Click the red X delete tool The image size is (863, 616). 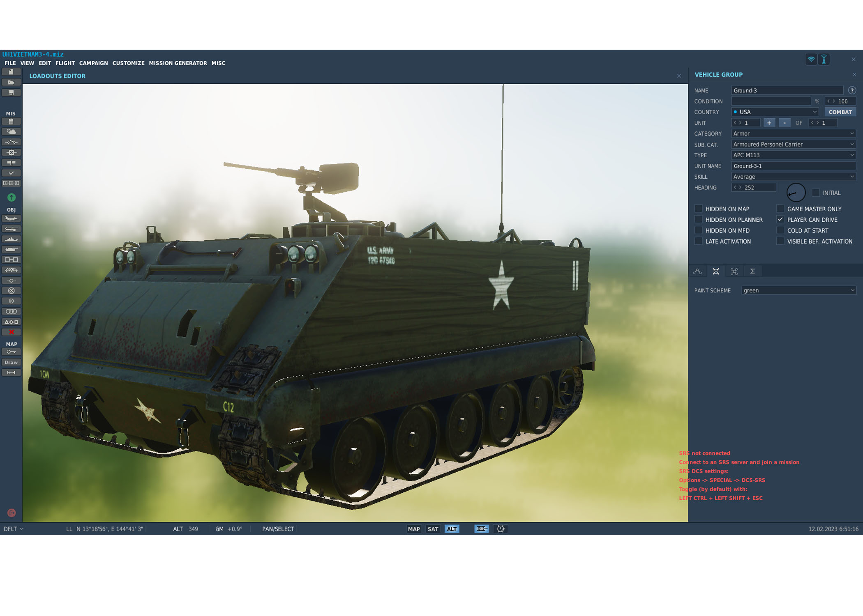point(11,332)
